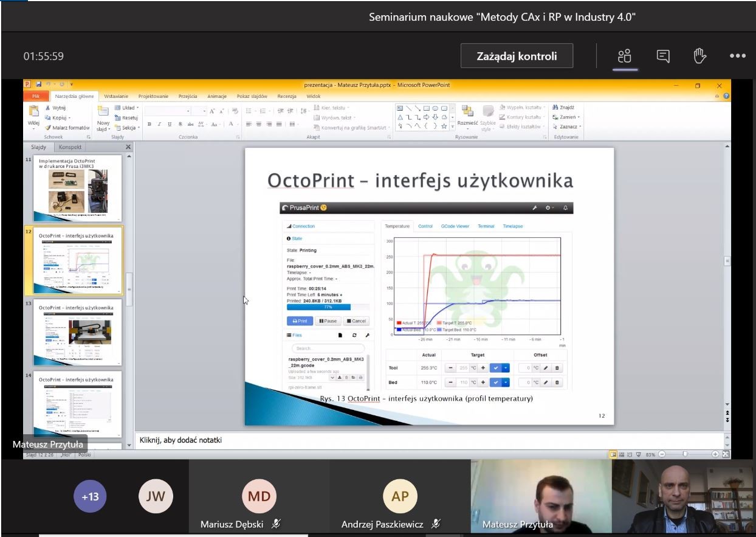Toggle italic formatting in the ribbon

(x=159, y=124)
